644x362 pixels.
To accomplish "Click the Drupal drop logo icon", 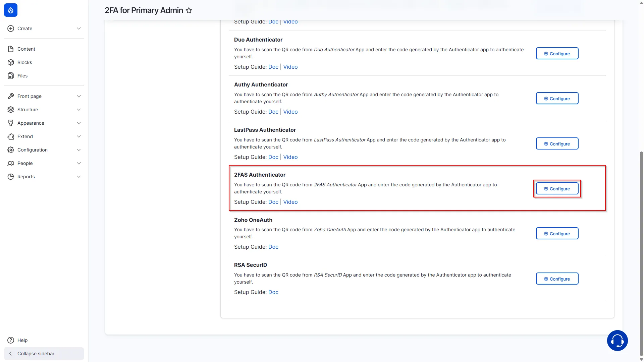I will click(x=11, y=10).
